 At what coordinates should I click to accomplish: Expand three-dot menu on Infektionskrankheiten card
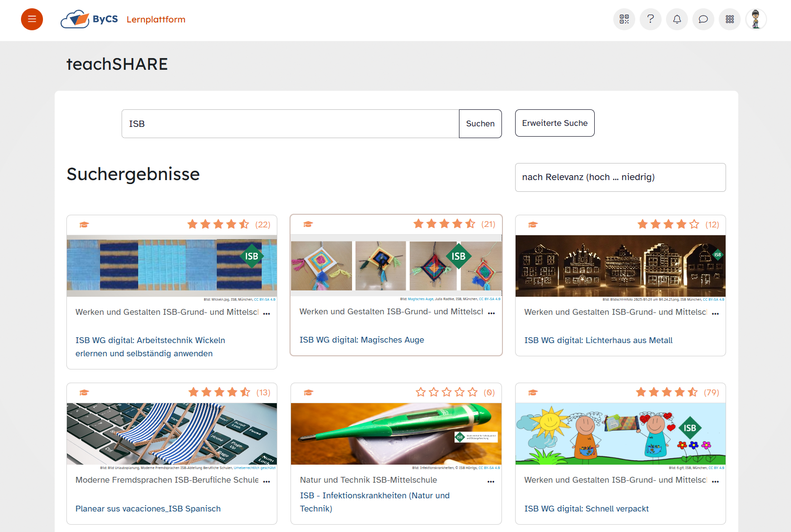pyautogui.click(x=491, y=481)
